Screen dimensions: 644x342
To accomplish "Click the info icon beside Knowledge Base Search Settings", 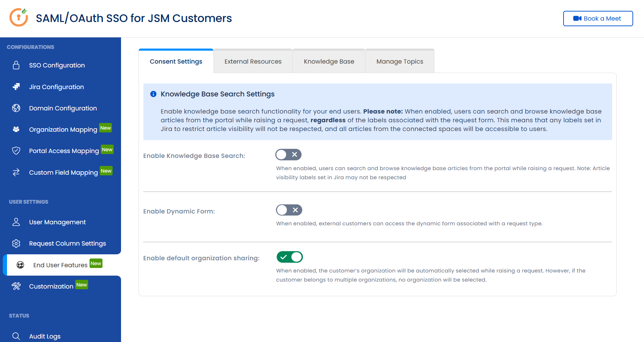I will click(x=153, y=94).
